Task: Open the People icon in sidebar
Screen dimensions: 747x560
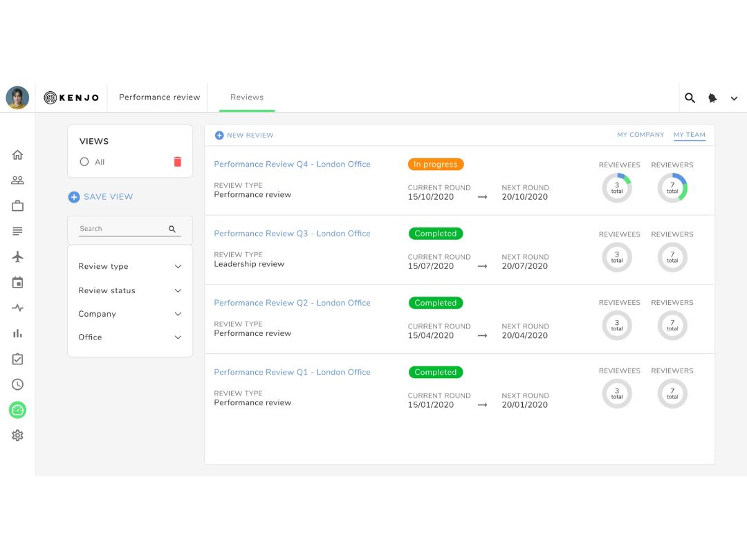Action: pos(17,180)
